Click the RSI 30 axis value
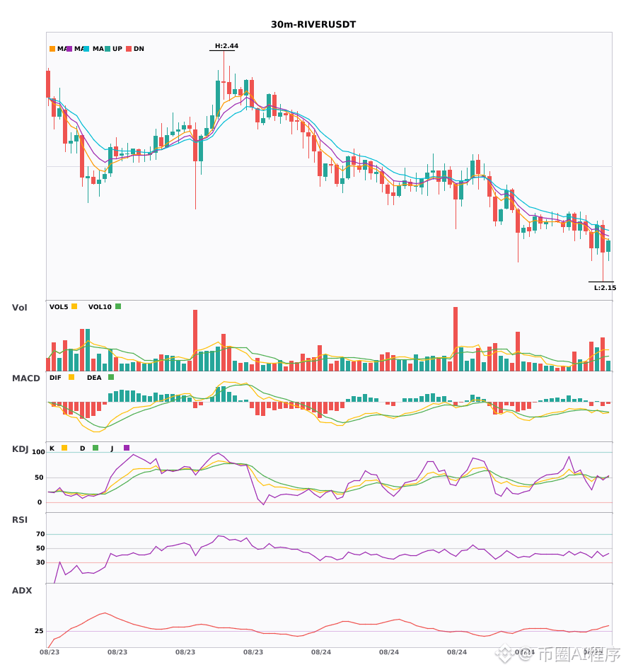626x672 pixels. coord(40,562)
